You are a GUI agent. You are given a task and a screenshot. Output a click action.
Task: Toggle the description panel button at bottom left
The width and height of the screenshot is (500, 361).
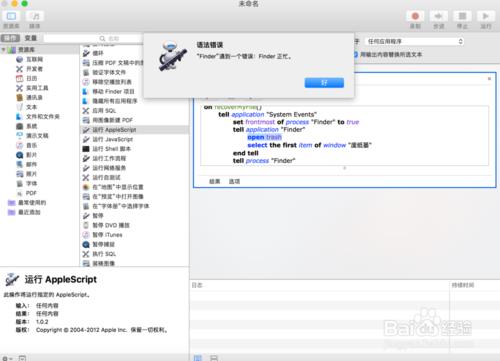pyautogui.click(x=22, y=358)
